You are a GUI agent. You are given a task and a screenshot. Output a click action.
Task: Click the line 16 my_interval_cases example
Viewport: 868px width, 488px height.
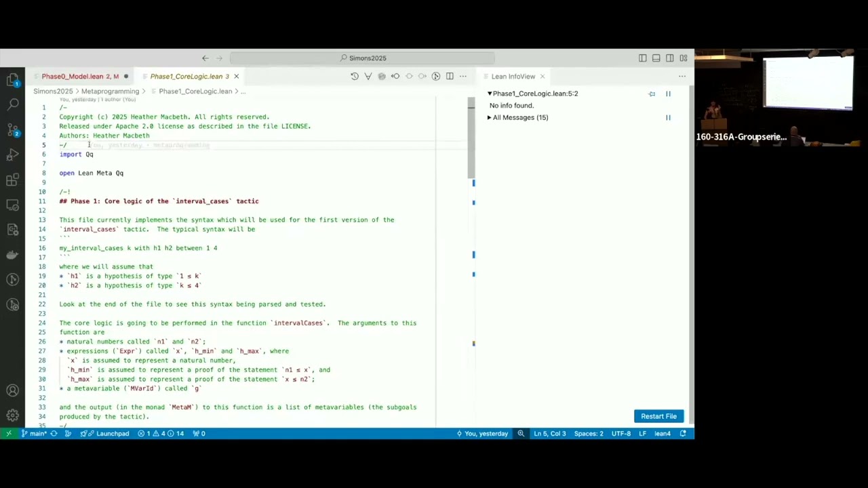pyautogui.click(x=138, y=248)
